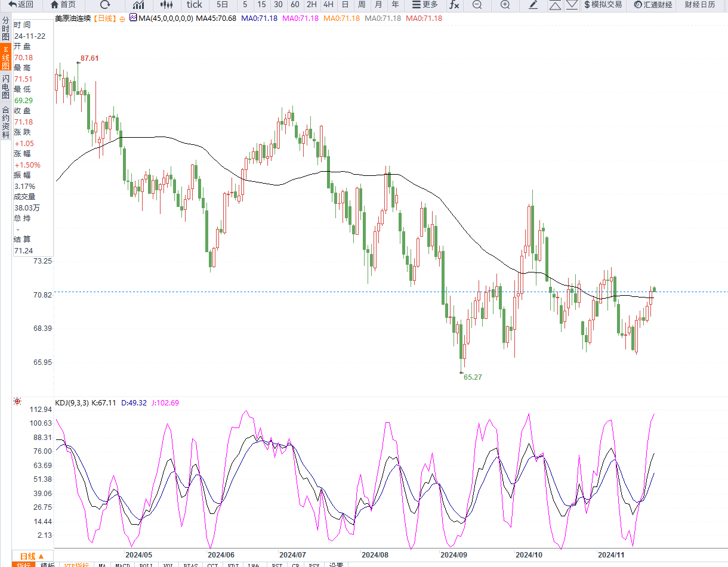Open the 财经日历 economic calendar
The width and height of the screenshot is (728, 567).
pyautogui.click(x=700, y=5)
